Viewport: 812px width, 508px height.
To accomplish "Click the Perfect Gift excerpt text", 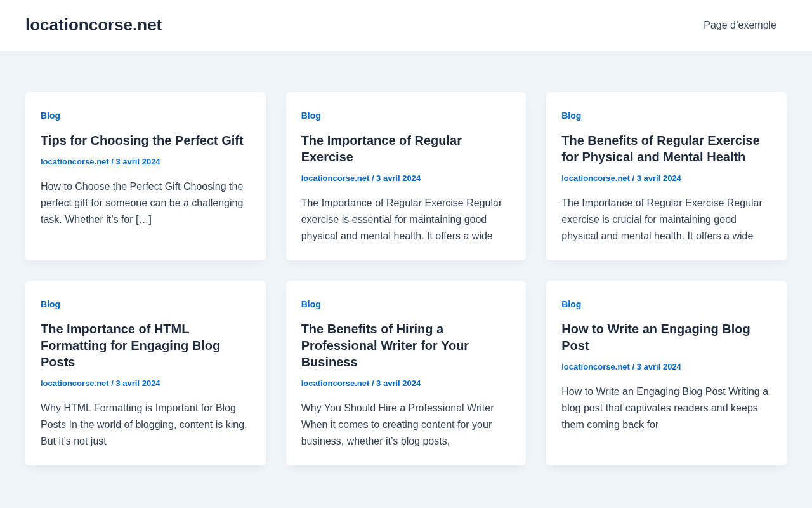I will tap(142, 203).
